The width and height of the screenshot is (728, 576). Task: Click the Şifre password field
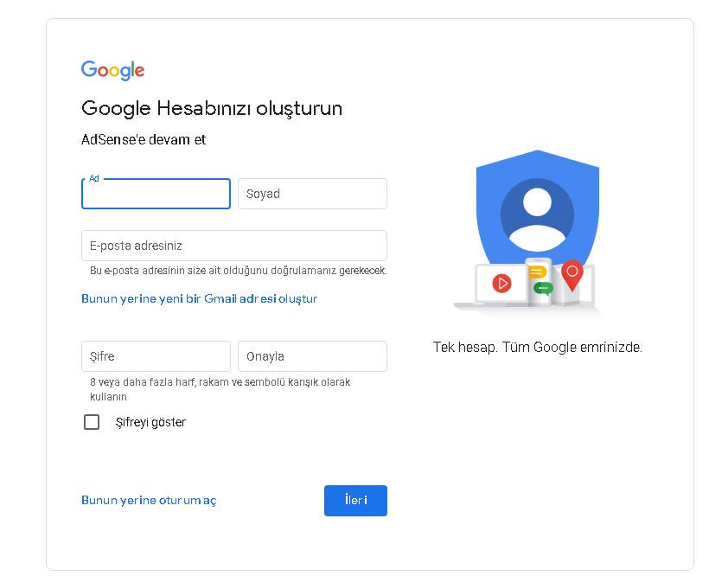156,356
